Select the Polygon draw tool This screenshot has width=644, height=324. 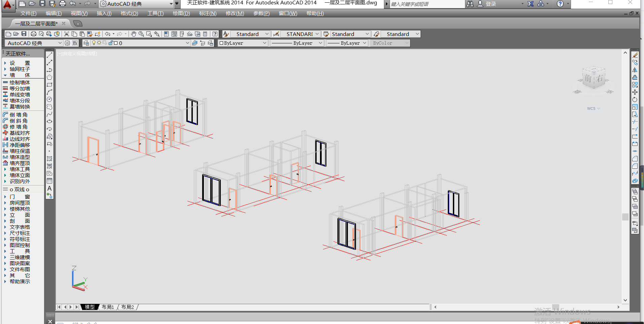pyautogui.click(x=49, y=77)
